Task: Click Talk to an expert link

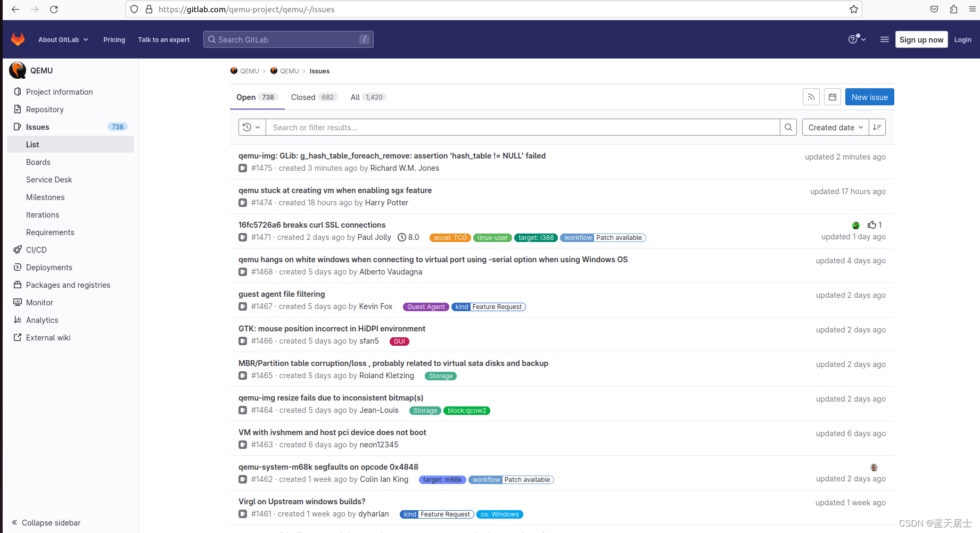Action: click(x=163, y=39)
